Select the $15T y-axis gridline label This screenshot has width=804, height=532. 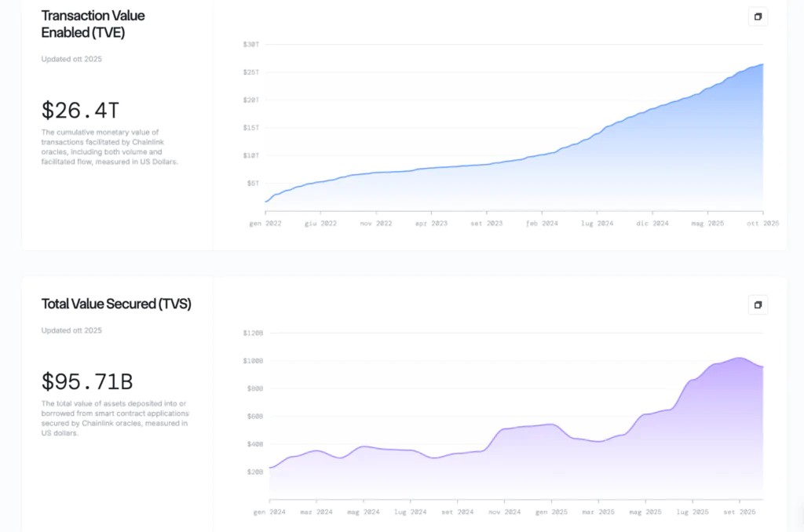click(251, 128)
